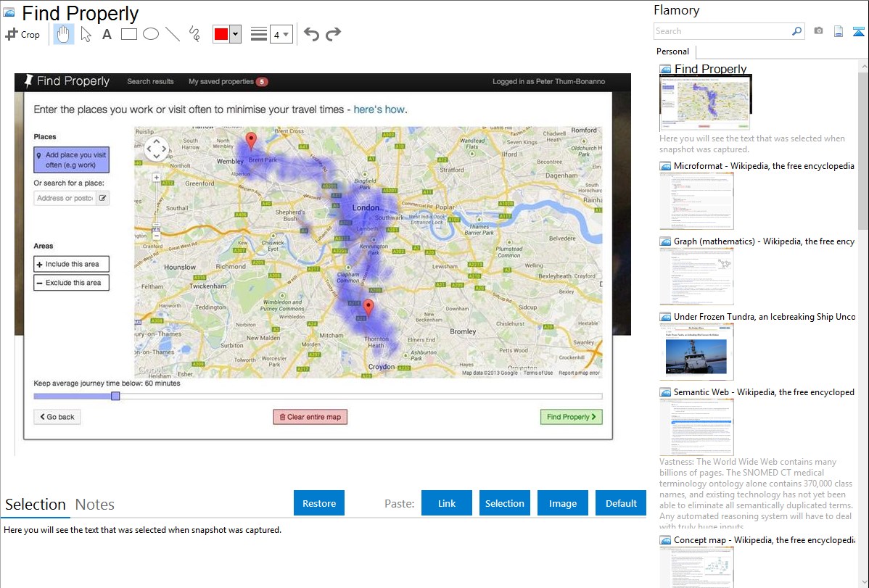Click the Paste Link button
The image size is (869, 588).
tap(447, 503)
